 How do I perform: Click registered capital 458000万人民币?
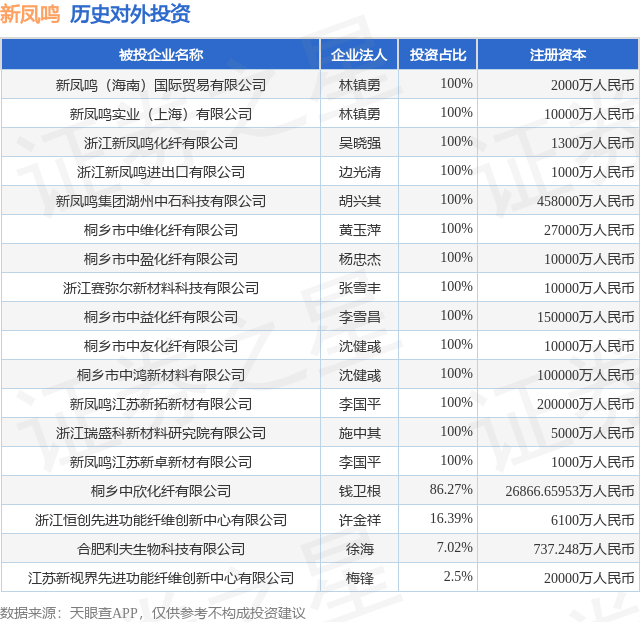pos(585,201)
